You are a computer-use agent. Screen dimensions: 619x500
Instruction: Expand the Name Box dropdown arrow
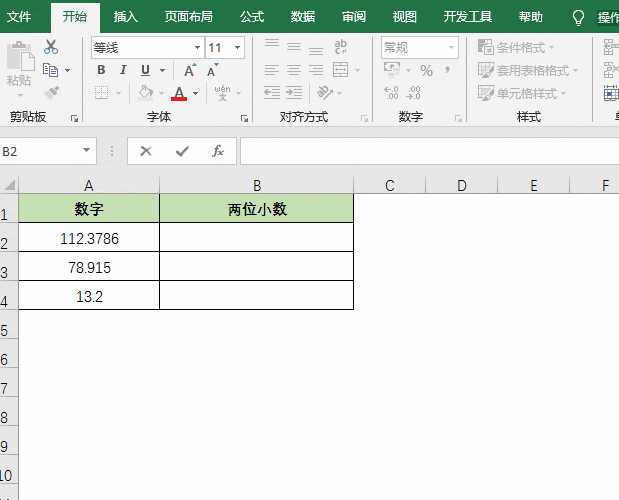(86, 150)
